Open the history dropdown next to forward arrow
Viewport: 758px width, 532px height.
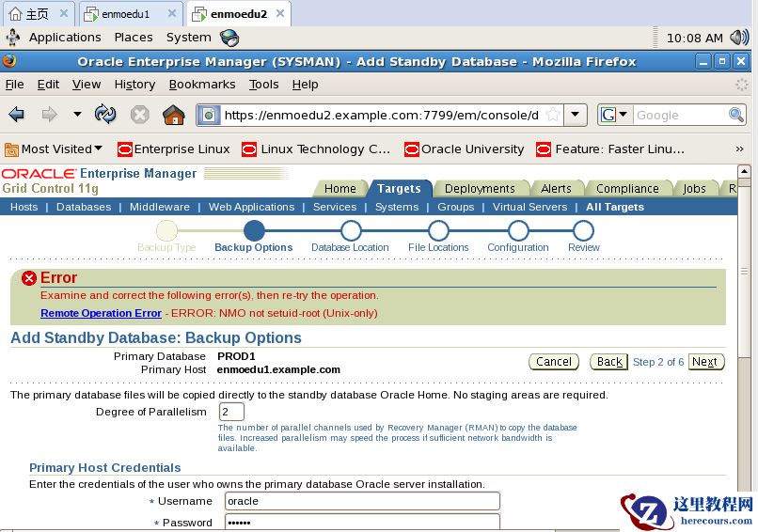[x=77, y=115]
